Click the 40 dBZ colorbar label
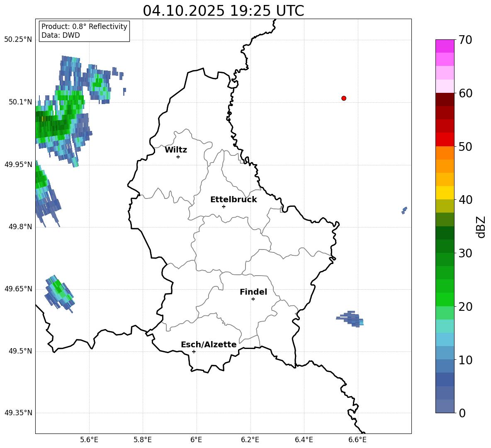Image resolution: width=491 pixels, height=448 pixels. tap(465, 200)
